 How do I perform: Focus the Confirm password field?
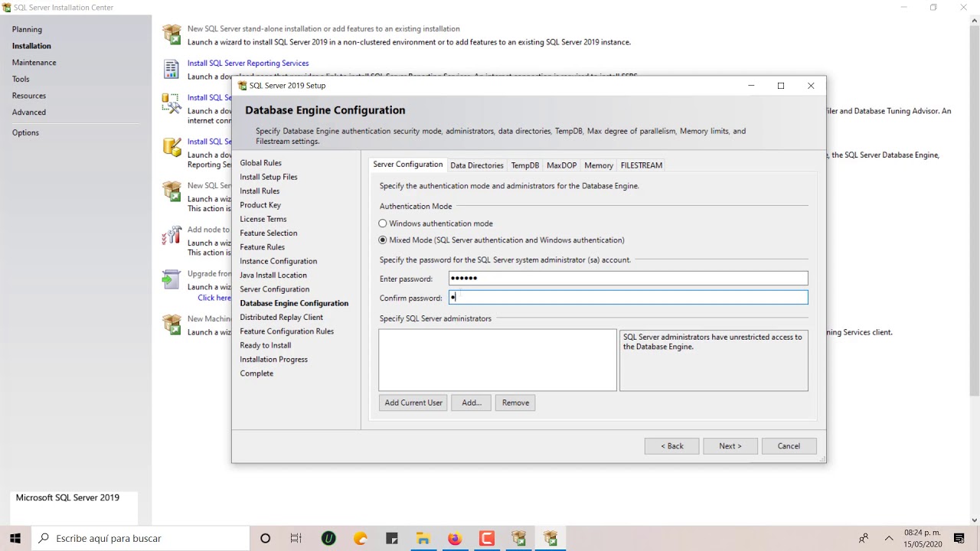(628, 297)
